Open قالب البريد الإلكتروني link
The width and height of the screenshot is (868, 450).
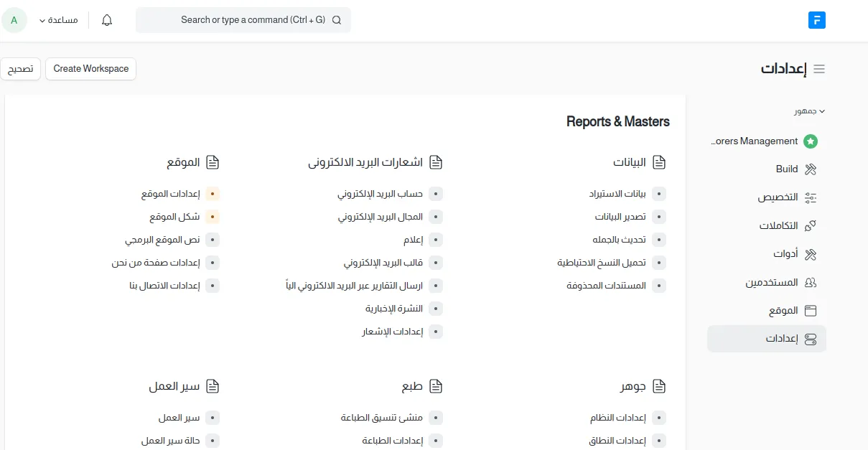pyautogui.click(x=383, y=263)
